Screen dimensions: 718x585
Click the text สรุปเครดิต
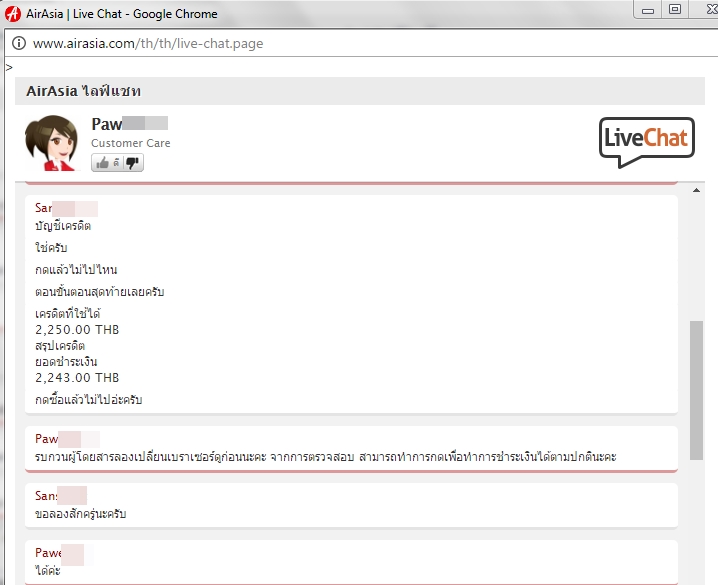pos(60,346)
